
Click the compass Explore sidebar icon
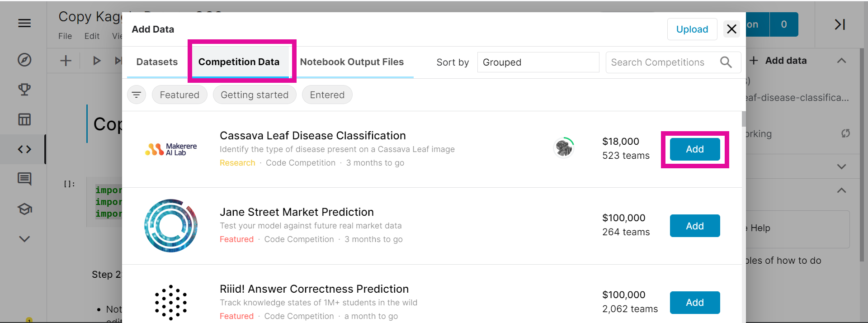click(24, 60)
